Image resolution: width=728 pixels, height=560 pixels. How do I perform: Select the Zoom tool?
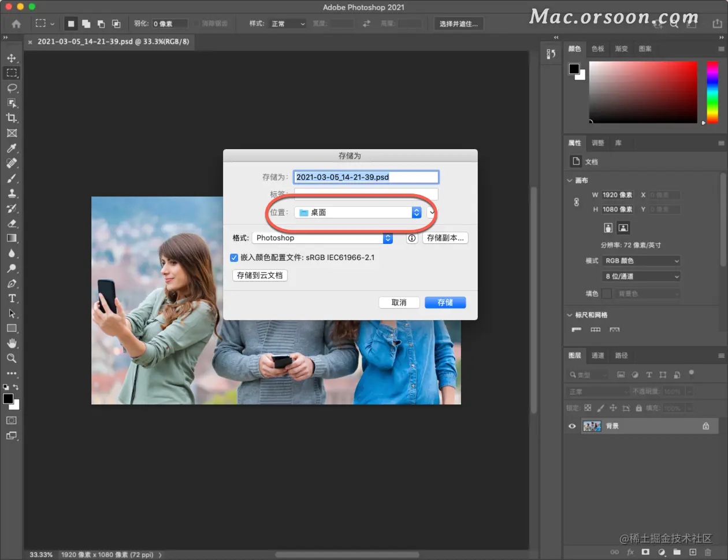tap(12, 358)
